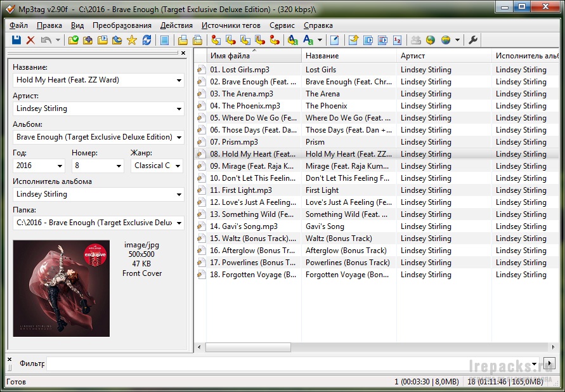The image size is (565, 392).
Task: Click the yellow star favorites icon
Action: [132, 40]
